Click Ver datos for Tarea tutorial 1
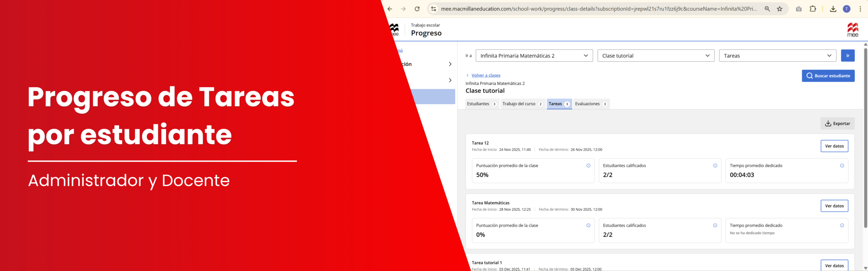 point(834,266)
